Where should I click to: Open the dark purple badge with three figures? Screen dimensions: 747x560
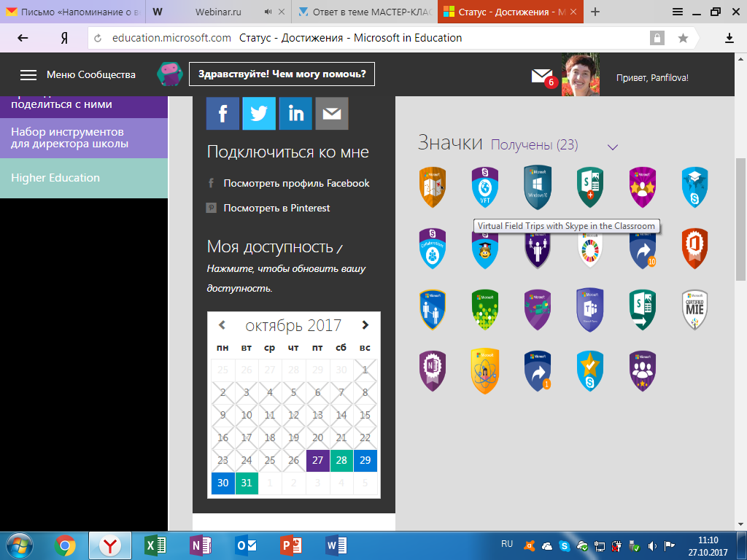coord(538,251)
